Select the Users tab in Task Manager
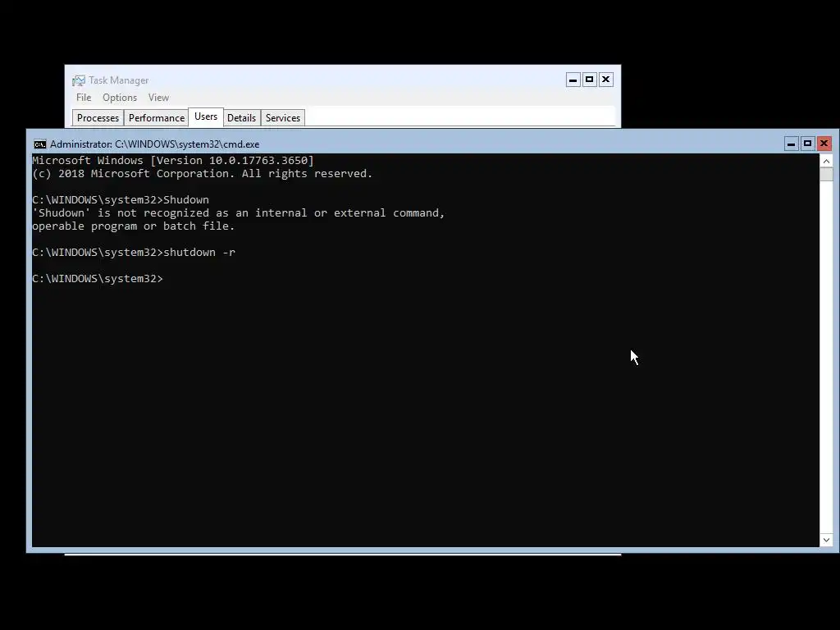 [x=206, y=116]
